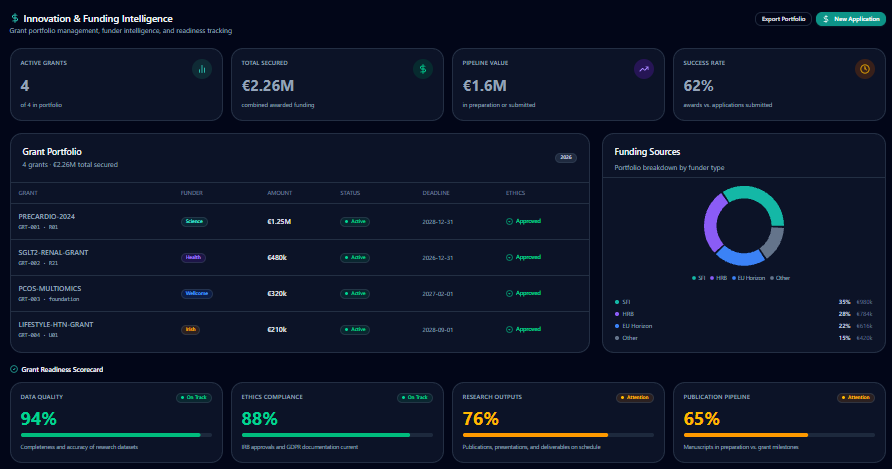Click the Export Portfolio button
The width and height of the screenshot is (892, 469).
(x=783, y=19)
